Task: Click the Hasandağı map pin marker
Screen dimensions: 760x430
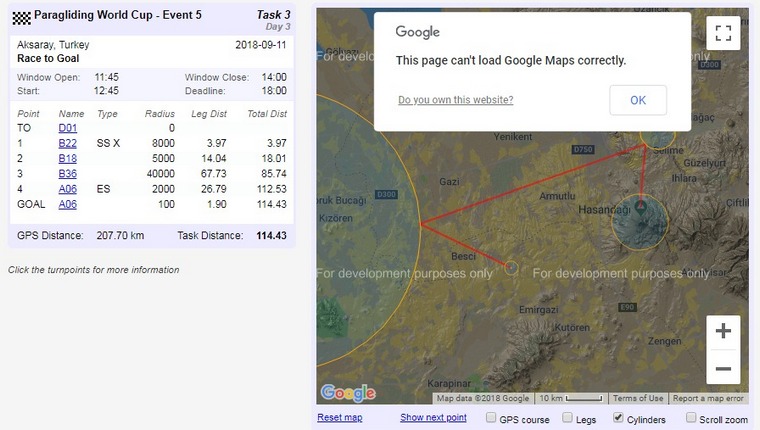Action: (x=640, y=208)
